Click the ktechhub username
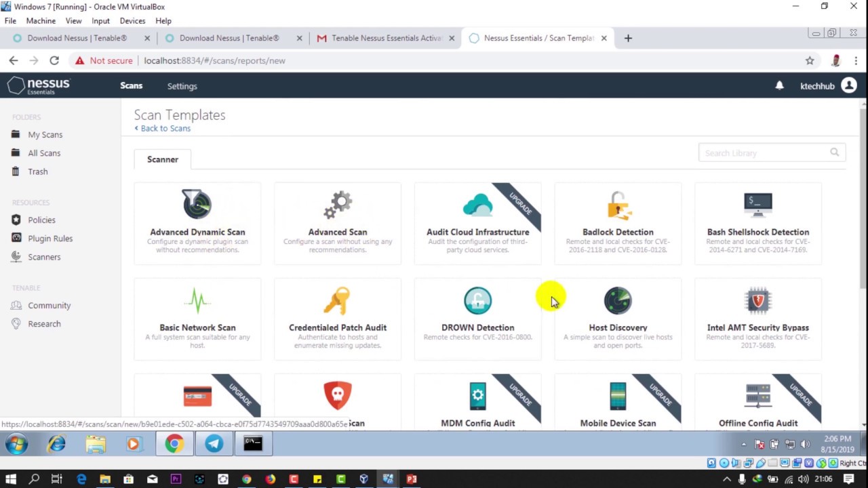 point(817,86)
